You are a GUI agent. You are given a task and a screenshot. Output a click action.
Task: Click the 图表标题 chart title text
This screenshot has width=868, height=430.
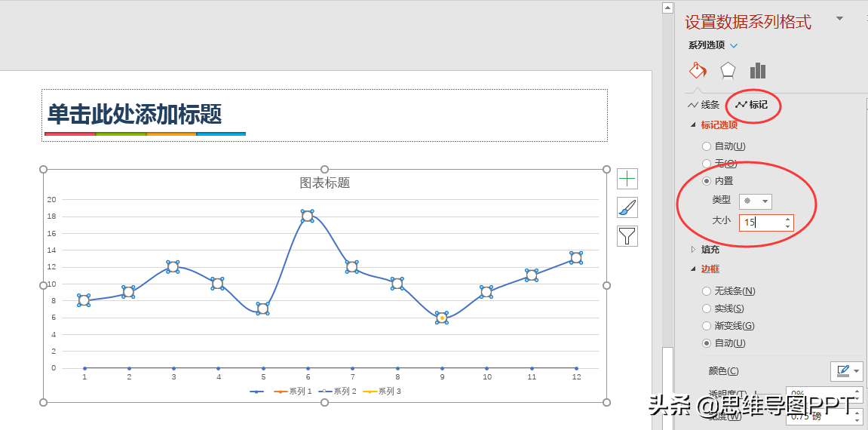click(325, 183)
